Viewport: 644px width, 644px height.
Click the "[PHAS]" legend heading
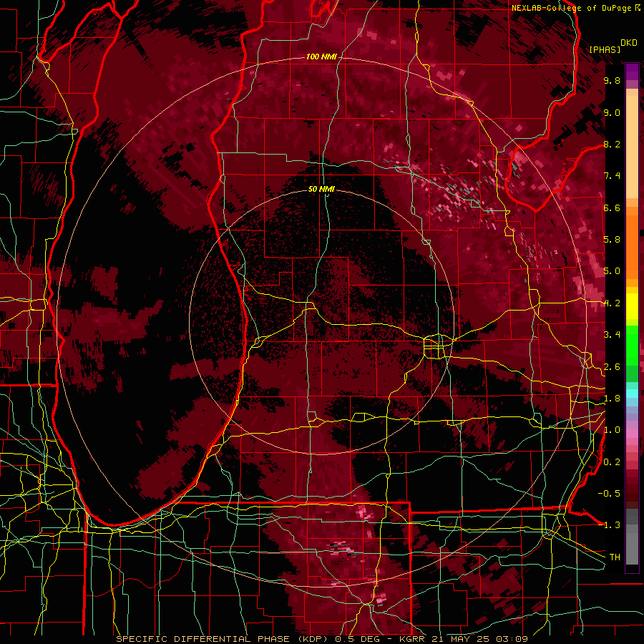coord(605,49)
